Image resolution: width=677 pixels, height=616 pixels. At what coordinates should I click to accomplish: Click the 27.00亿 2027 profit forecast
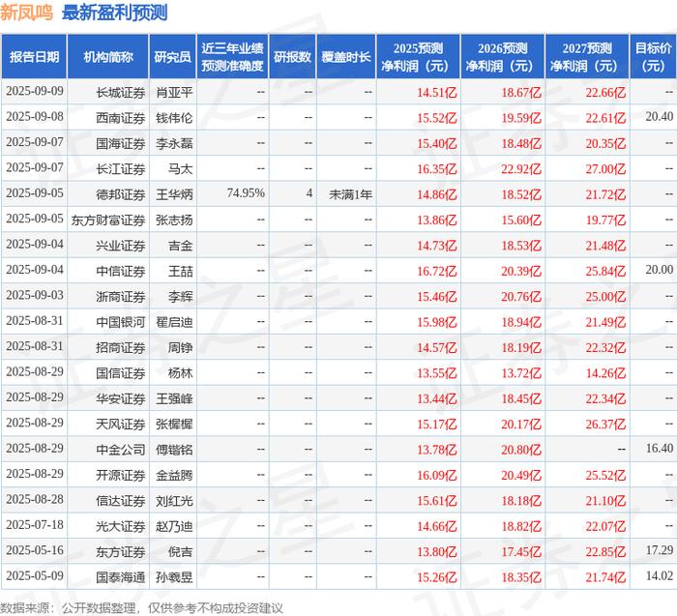pyautogui.click(x=605, y=169)
